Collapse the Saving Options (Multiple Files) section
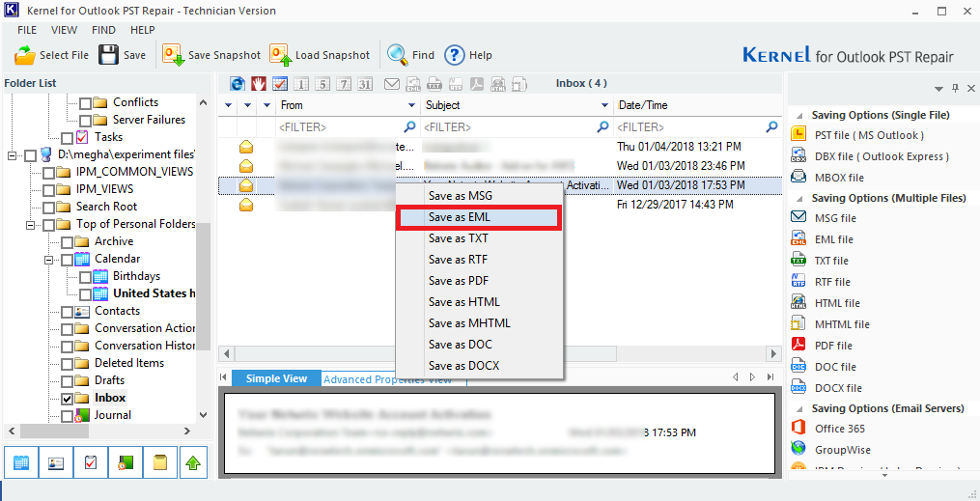Viewport: 980px width, 501px height. [798, 198]
